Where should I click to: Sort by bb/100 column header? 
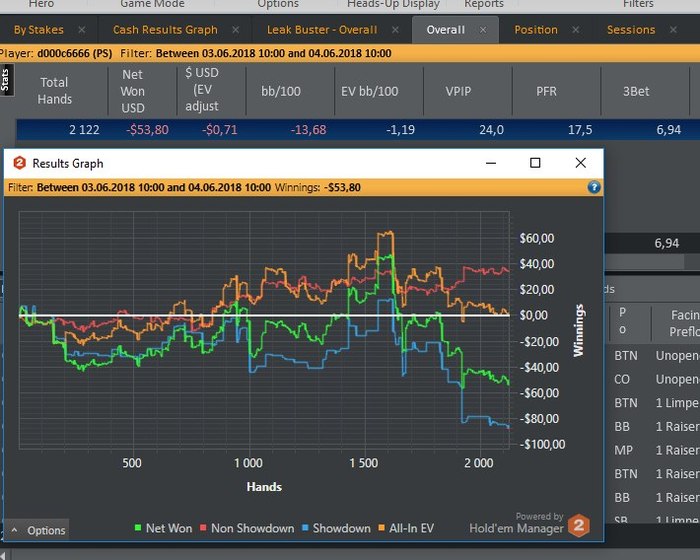click(281, 91)
